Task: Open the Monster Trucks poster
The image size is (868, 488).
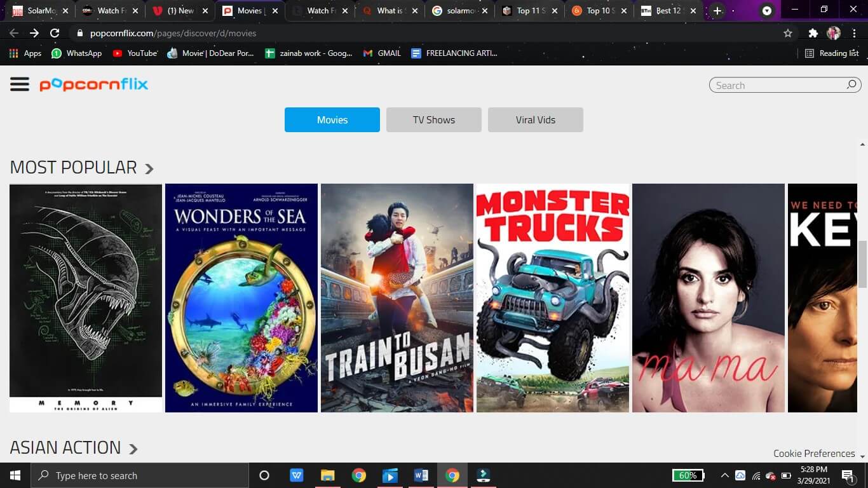Action: tap(553, 298)
